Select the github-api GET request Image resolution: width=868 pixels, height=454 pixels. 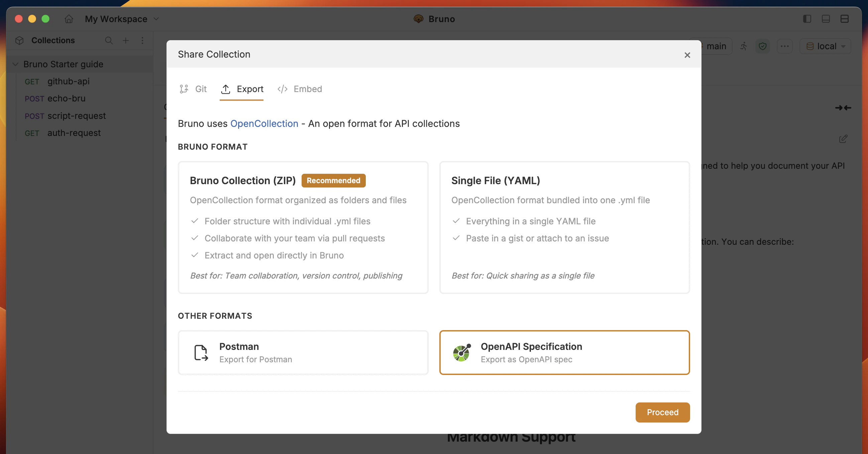tap(68, 81)
